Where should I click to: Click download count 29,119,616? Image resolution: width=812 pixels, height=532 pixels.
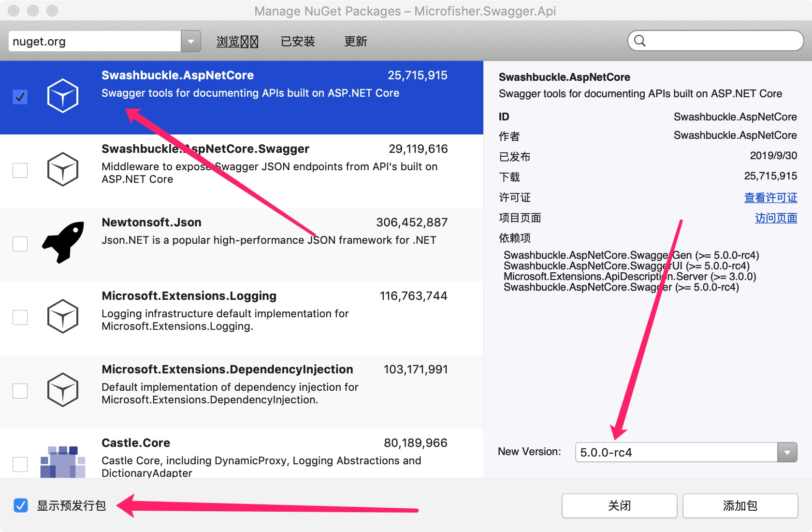pyautogui.click(x=418, y=149)
